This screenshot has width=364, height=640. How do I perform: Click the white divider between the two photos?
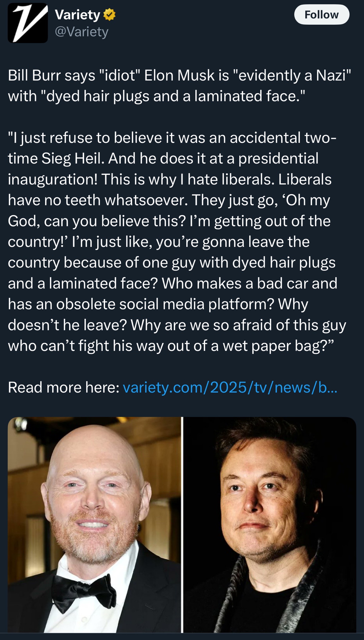coord(182,525)
